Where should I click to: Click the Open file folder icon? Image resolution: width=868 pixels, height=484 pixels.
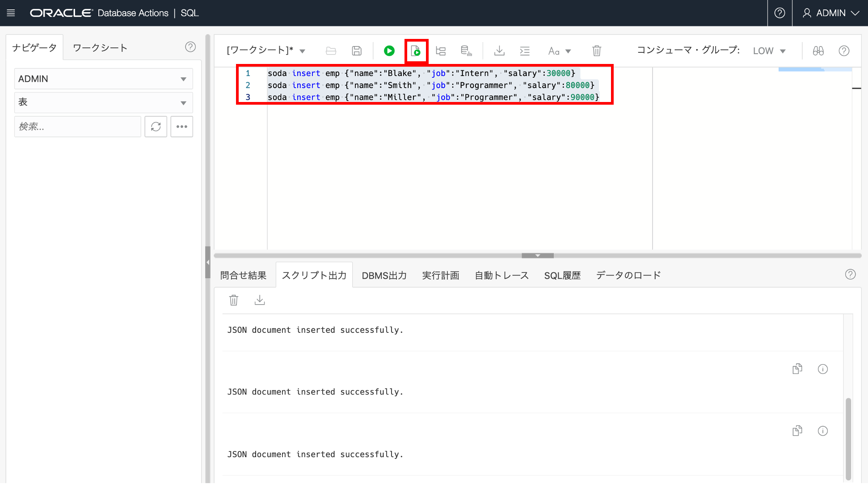coord(331,51)
